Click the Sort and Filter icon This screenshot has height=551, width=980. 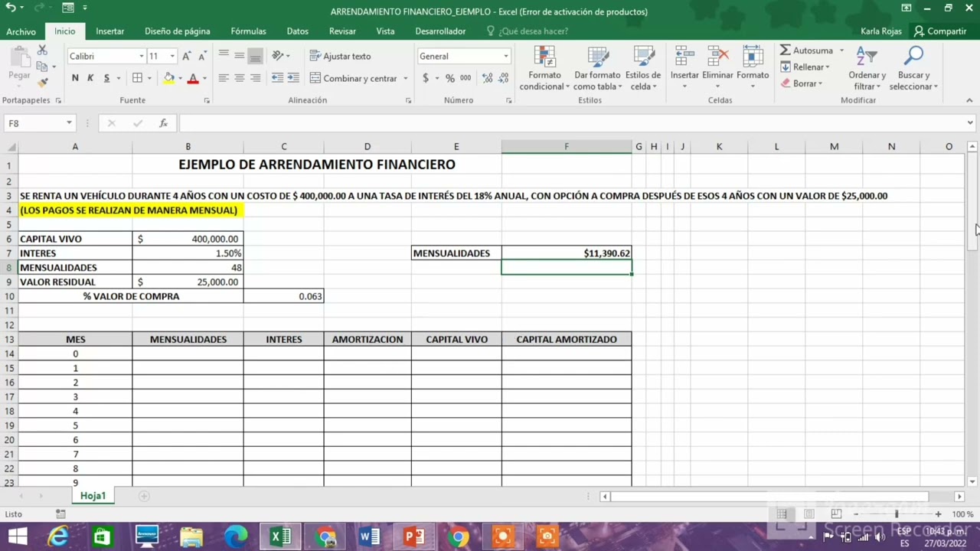(867, 57)
